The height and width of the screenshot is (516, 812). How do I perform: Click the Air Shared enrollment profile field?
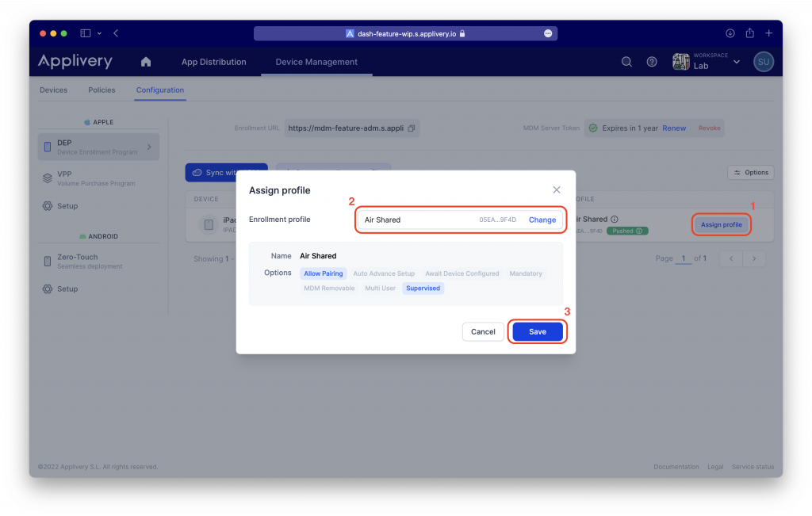459,220
